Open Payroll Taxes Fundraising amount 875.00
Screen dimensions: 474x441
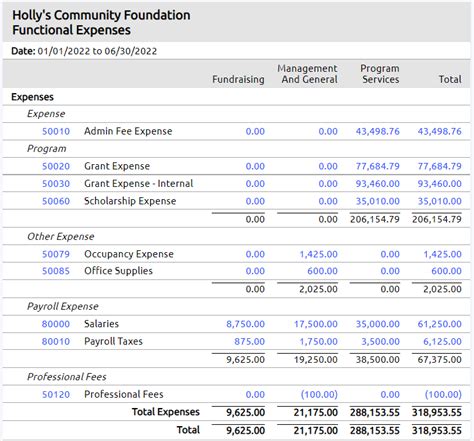[250, 342]
